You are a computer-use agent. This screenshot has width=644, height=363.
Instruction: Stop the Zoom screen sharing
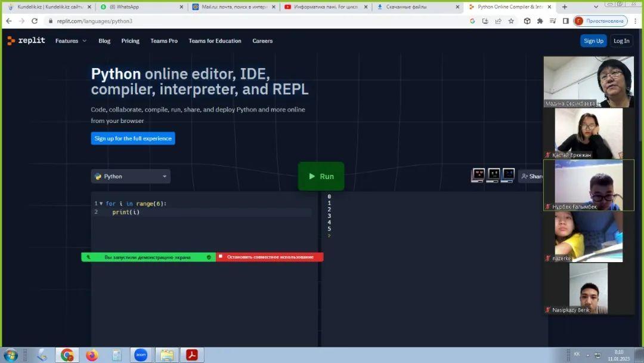(270, 257)
